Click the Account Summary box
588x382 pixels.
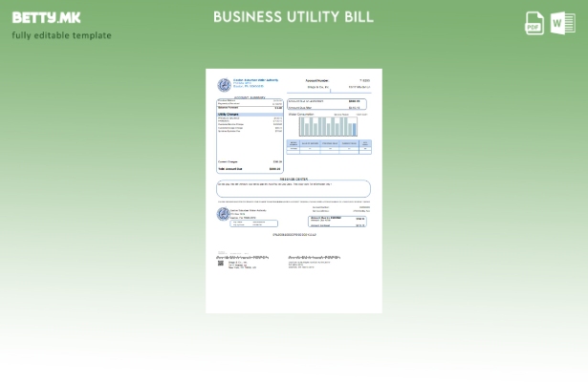(x=250, y=135)
